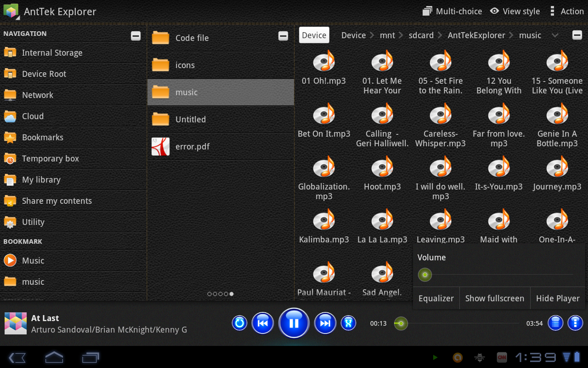The width and height of the screenshot is (588, 368).
Task: Click the Equalizer button
Action: 436,298
